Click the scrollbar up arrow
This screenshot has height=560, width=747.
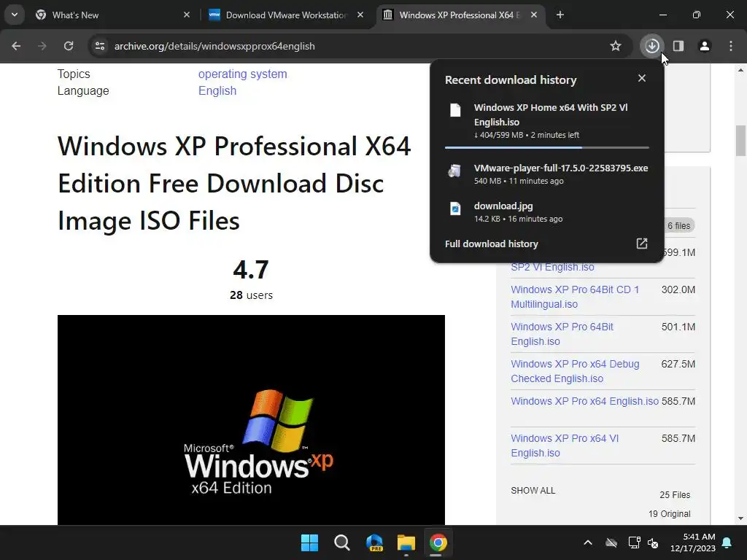(741, 70)
